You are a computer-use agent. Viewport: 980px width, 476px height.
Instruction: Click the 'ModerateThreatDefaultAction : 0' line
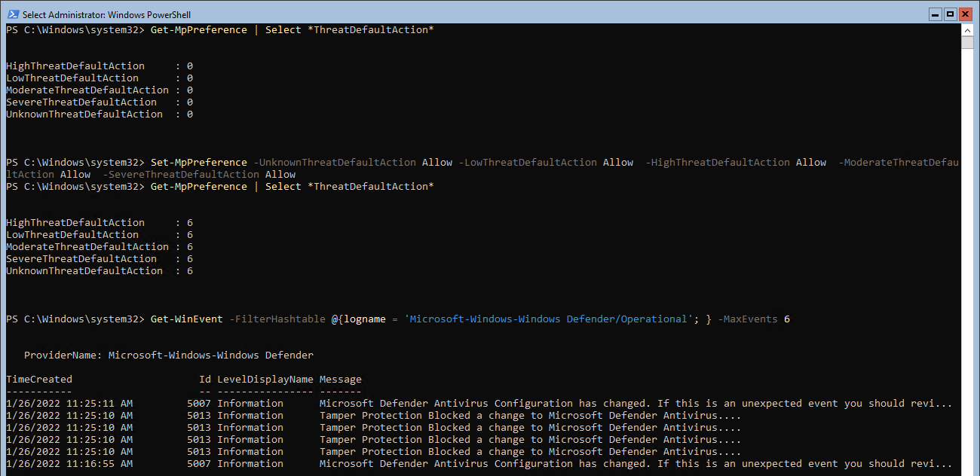[100, 90]
